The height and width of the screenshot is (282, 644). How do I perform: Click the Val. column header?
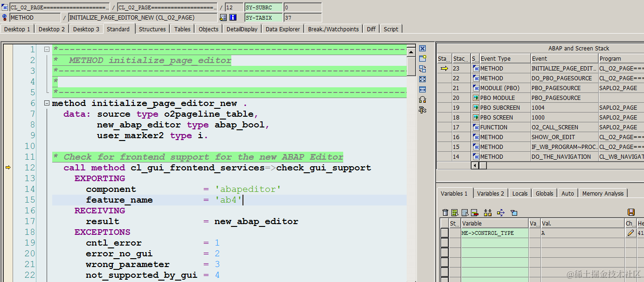click(x=582, y=223)
